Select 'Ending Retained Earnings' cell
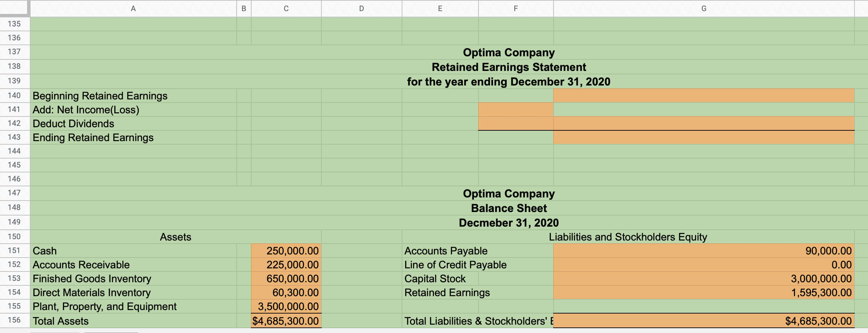868x333 pixels. click(133, 137)
